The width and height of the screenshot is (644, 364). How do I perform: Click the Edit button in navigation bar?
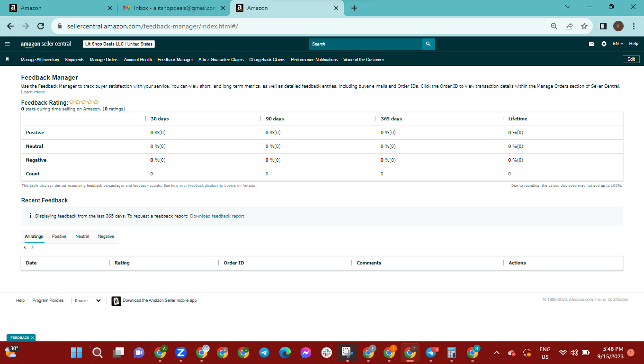point(631,59)
